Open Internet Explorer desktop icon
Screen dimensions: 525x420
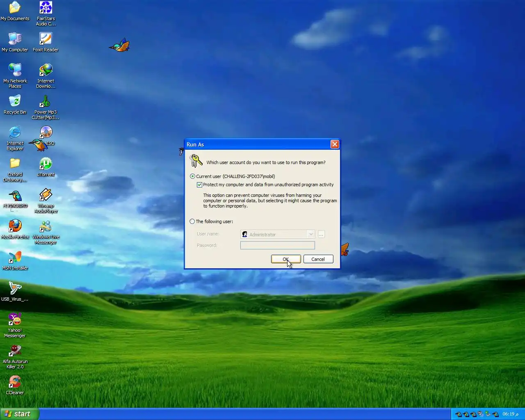tap(15, 138)
